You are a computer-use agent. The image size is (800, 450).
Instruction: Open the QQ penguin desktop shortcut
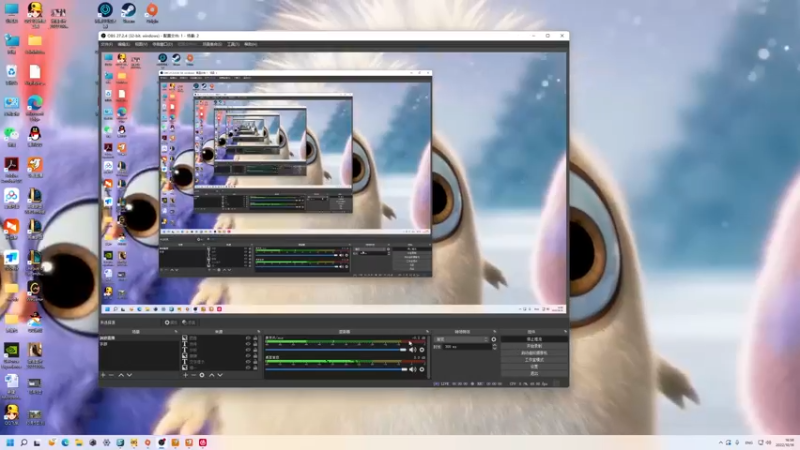coord(35,137)
